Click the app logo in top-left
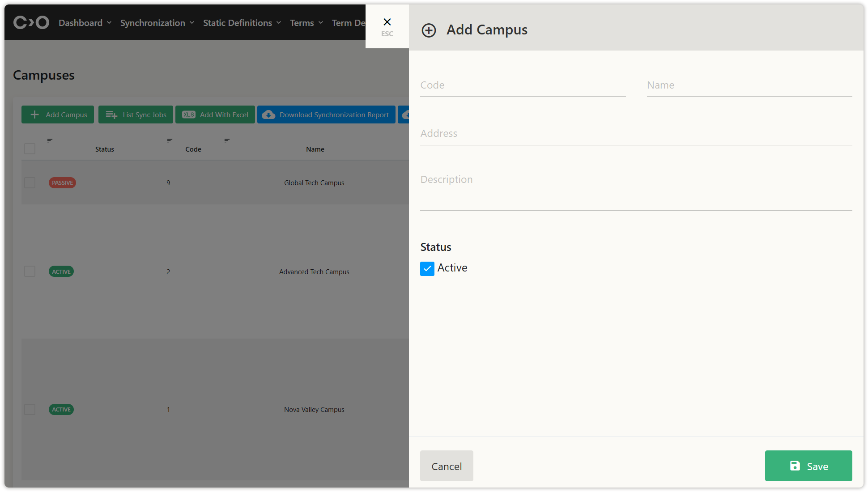Screen dimensions: 868x492 click(31, 22)
